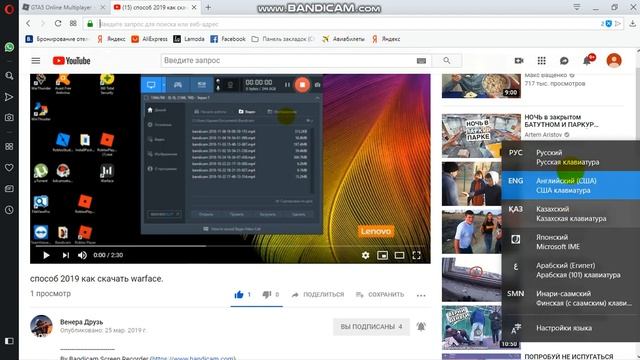This screenshot has height=360, width=640.
Task: Open the Facebook bookmark
Action: (x=228, y=39)
